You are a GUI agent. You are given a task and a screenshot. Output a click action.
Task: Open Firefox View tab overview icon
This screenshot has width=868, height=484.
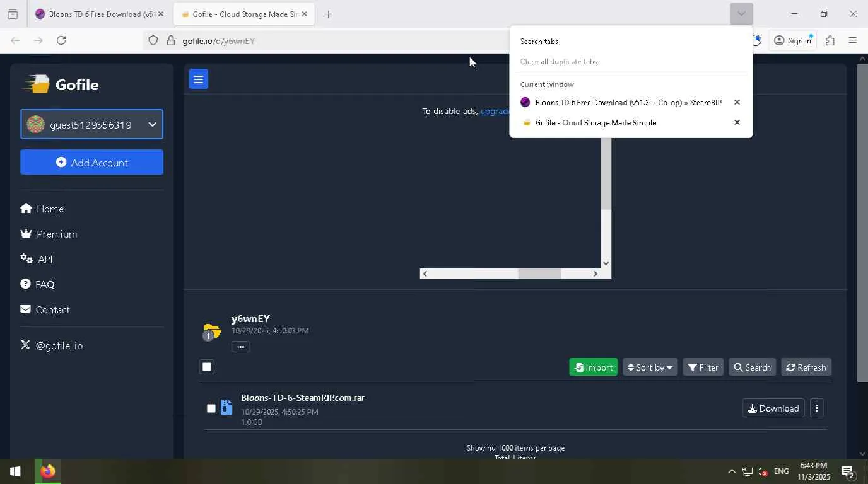[13, 14]
